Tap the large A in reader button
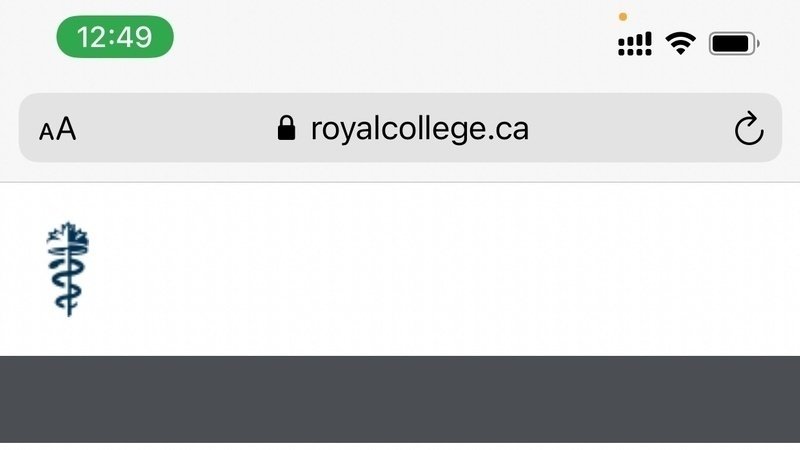This screenshot has width=800, height=450. tap(66, 128)
